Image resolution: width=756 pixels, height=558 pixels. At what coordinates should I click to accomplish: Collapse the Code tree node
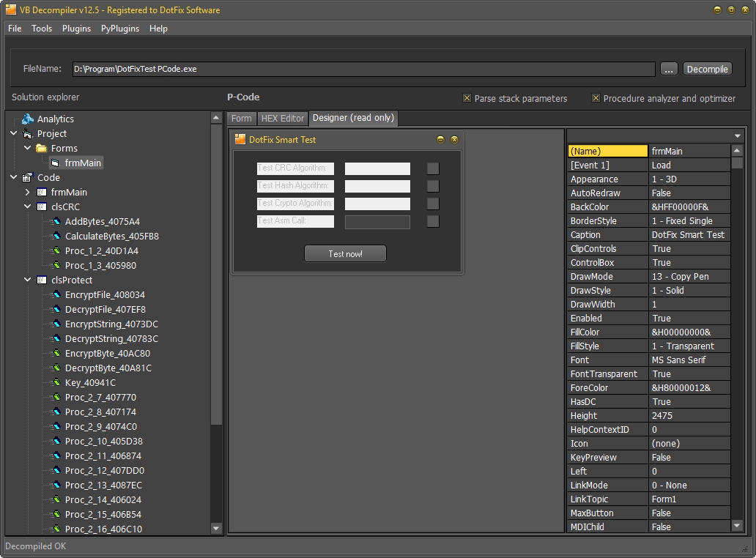coord(13,176)
